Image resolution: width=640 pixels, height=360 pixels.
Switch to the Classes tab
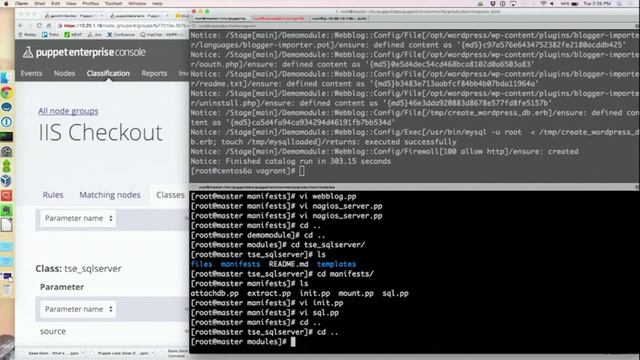click(170, 195)
